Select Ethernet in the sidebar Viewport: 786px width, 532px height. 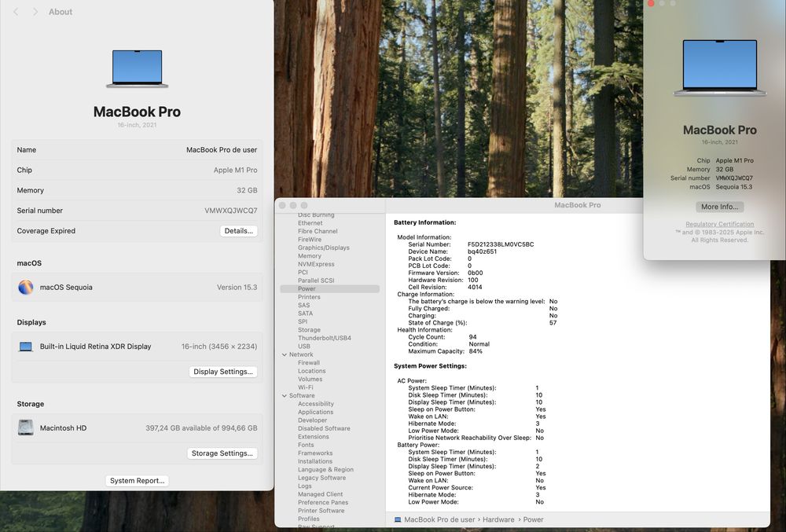click(310, 223)
